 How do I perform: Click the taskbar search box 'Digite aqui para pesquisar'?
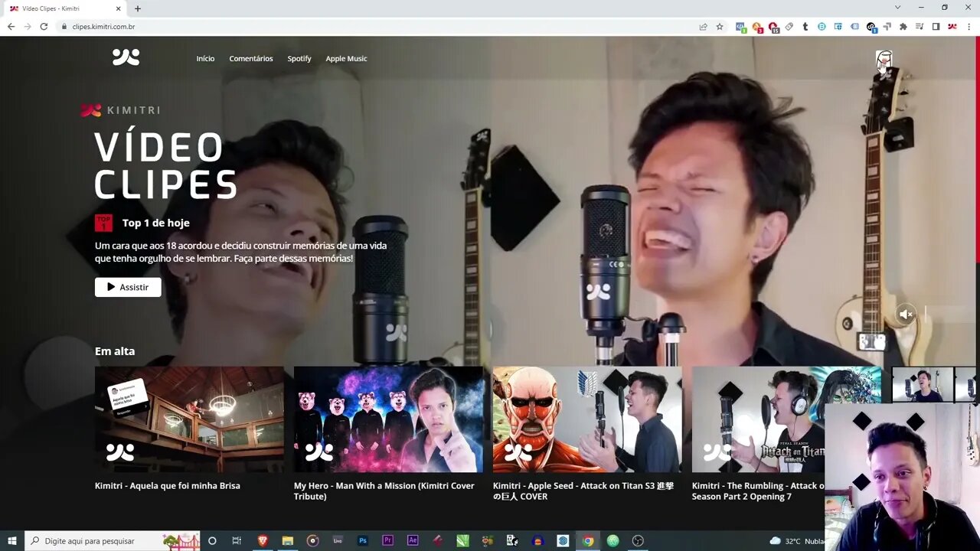pos(113,540)
